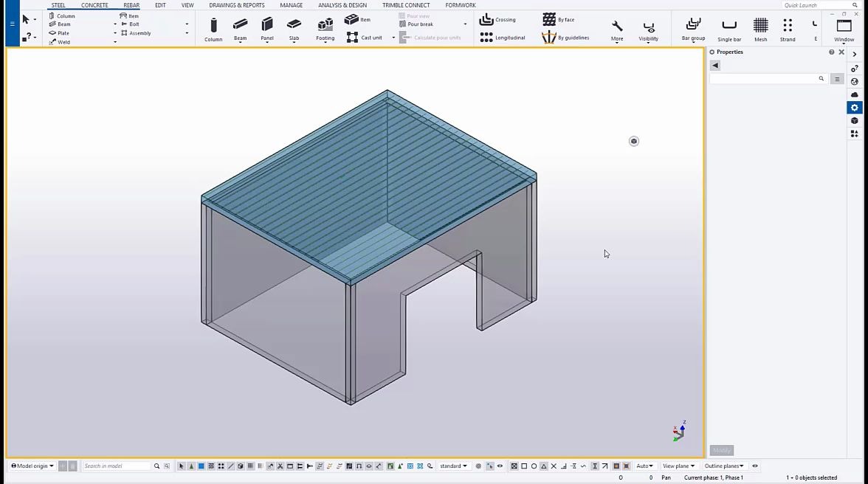
Task: Toggle snap to end points switch
Action: (524, 466)
